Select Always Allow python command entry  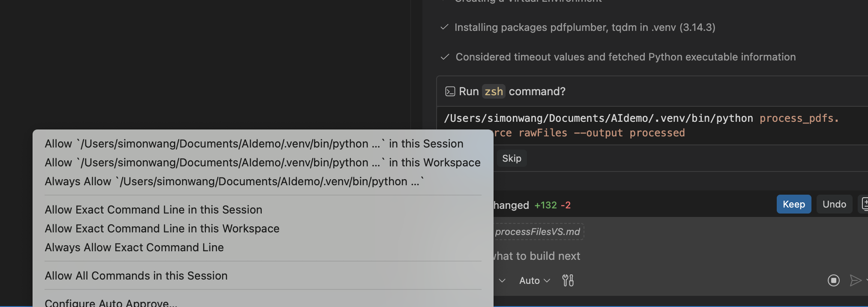coord(234,181)
